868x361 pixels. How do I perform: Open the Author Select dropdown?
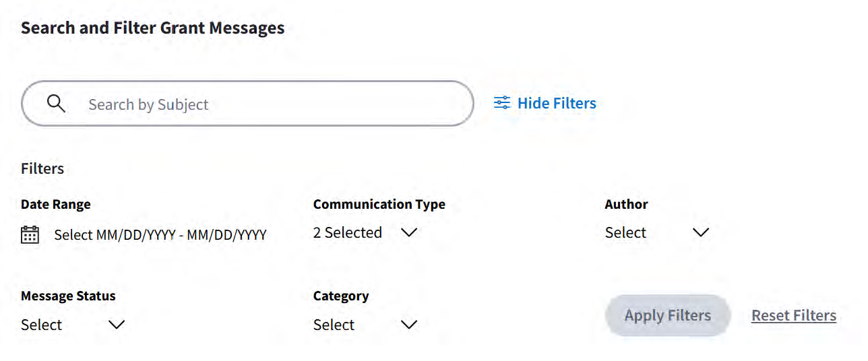click(625, 232)
